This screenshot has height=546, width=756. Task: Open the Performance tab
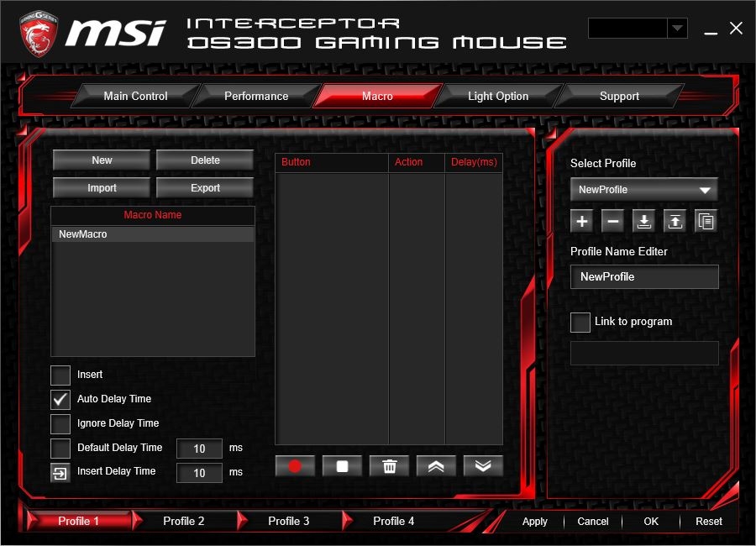click(x=256, y=96)
